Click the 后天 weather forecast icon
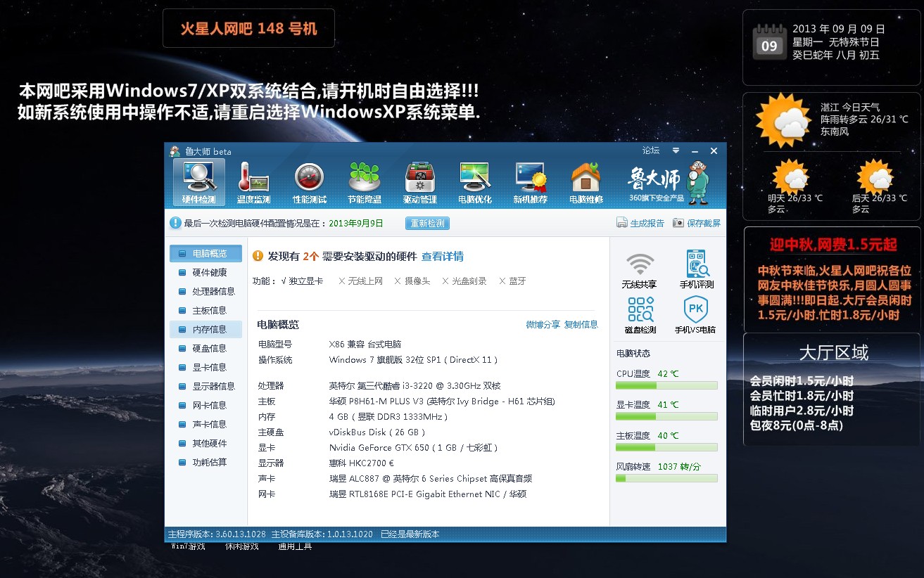The width and height of the screenshot is (924, 578). click(x=875, y=176)
